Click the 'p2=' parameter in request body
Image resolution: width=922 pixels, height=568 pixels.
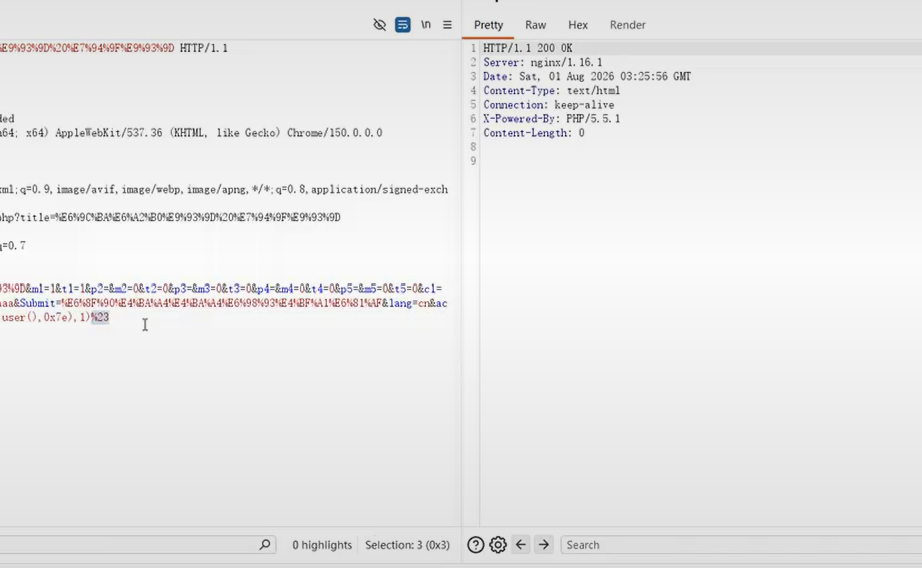tap(99, 289)
